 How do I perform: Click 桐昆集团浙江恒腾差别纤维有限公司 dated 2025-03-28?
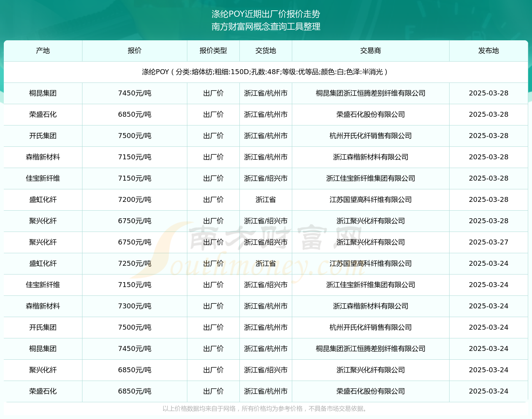(x=370, y=93)
